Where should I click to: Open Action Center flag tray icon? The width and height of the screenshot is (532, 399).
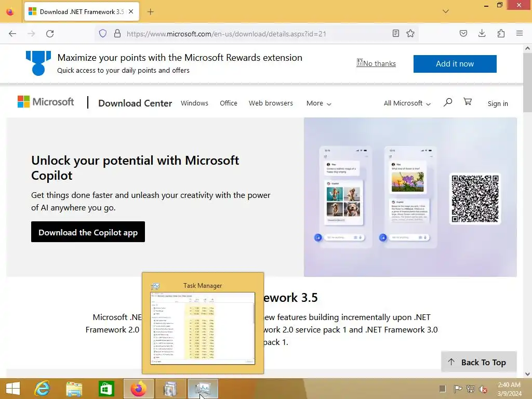tap(458, 389)
